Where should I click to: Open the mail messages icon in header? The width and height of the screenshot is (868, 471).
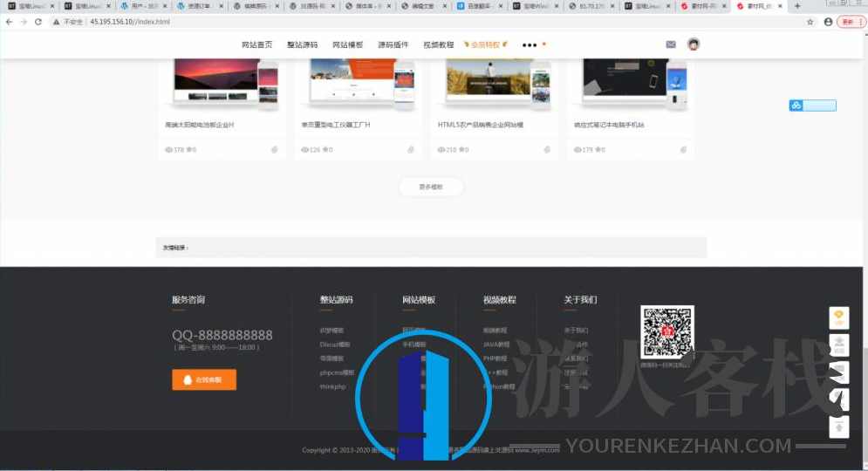tap(671, 44)
